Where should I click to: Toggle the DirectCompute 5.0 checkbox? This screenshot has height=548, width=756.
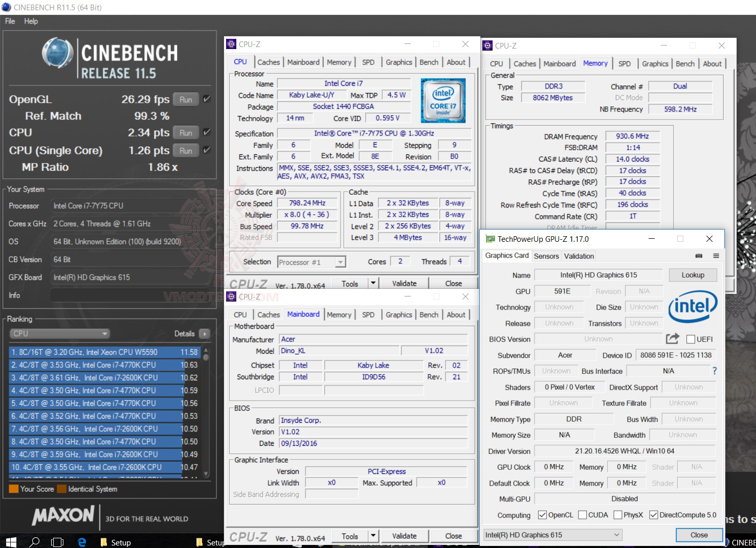click(x=653, y=515)
